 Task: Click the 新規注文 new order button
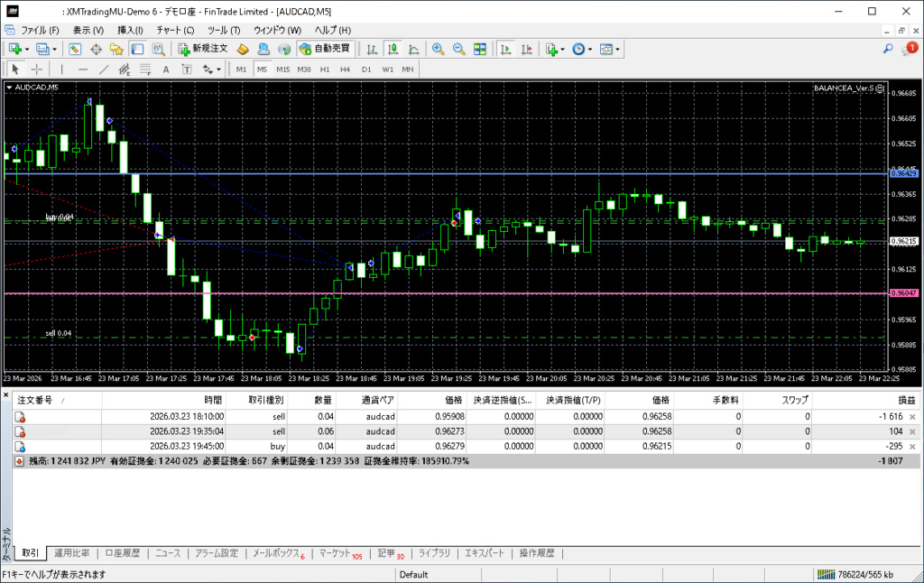point(203,49)
